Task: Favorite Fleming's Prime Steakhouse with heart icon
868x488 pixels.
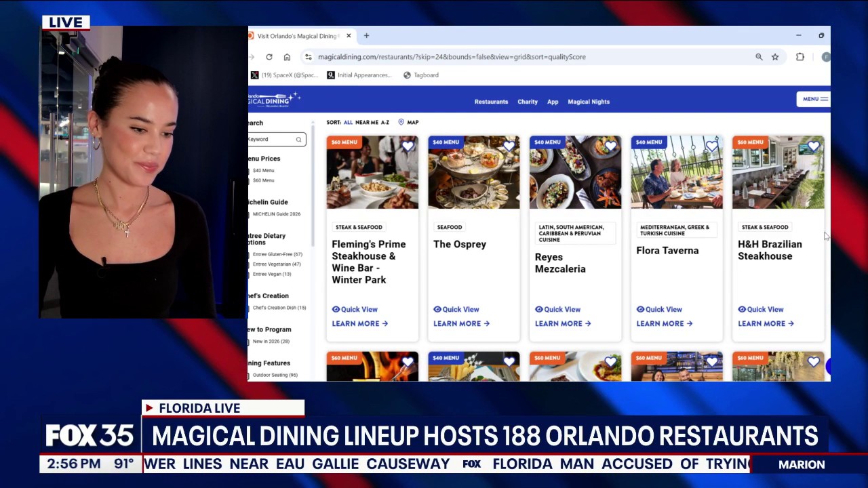Action: click(408, 146)
